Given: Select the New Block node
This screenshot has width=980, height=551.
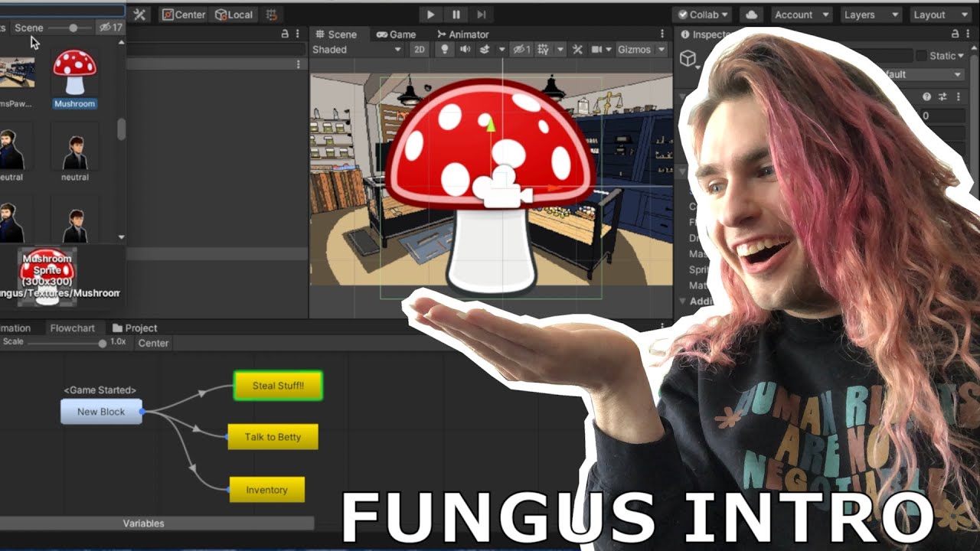Looking at the screenshot, I should pyautogui.click(x=101, y=412).
